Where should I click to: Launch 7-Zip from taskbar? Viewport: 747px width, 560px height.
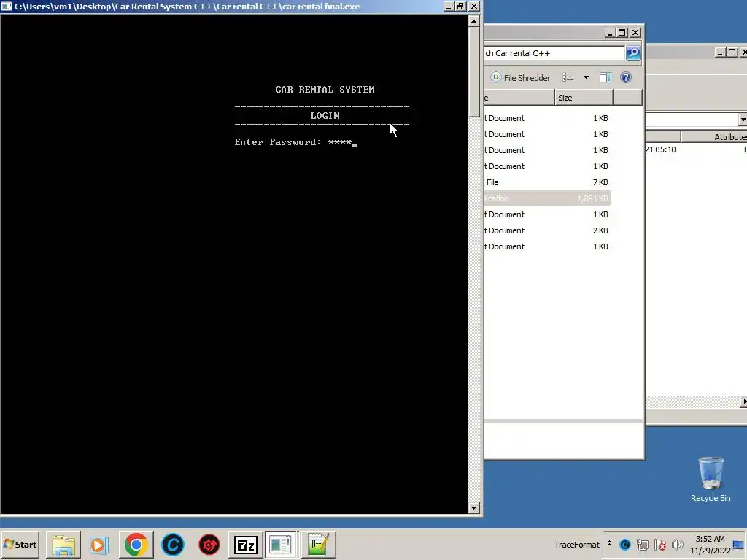(x=246, y=544)
